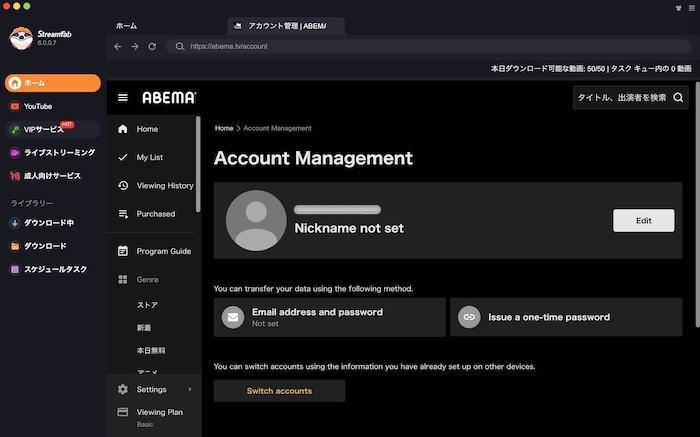Click the ABEMA sidebar scrollbar
700x437 pixels.
[198, 164]
